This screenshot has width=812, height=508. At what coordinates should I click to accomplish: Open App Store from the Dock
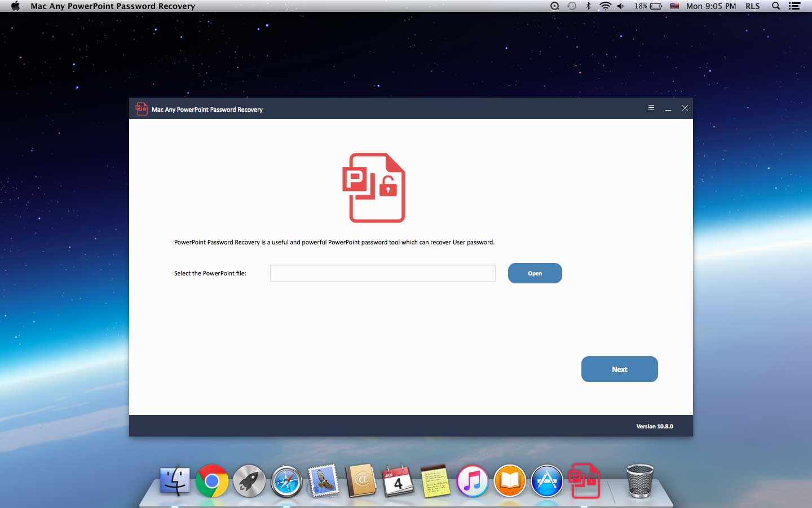click(x=547, y=481)
